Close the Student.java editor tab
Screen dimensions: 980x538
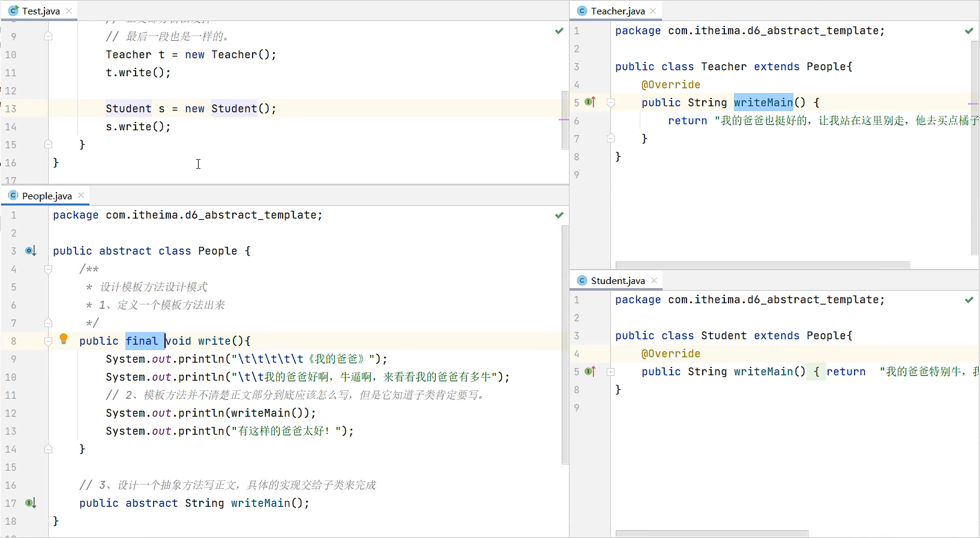coord(654,280)
